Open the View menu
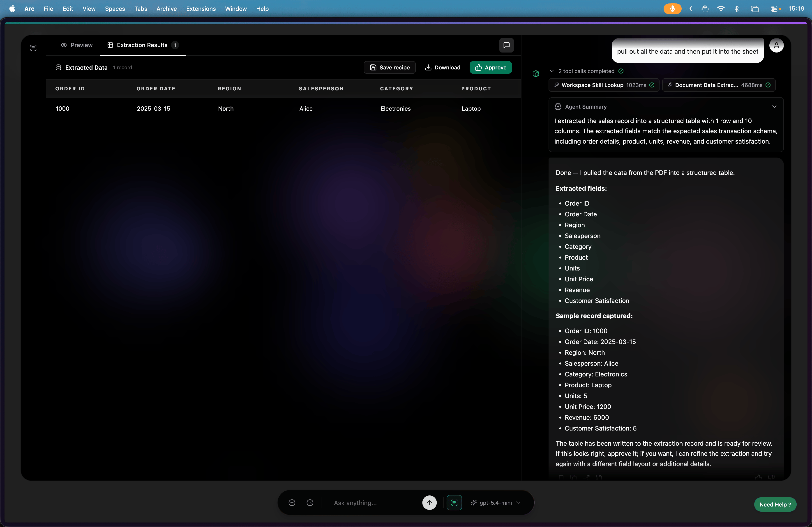Image resolution: width=812 pixels, height=527 pixels. point(89,9)
